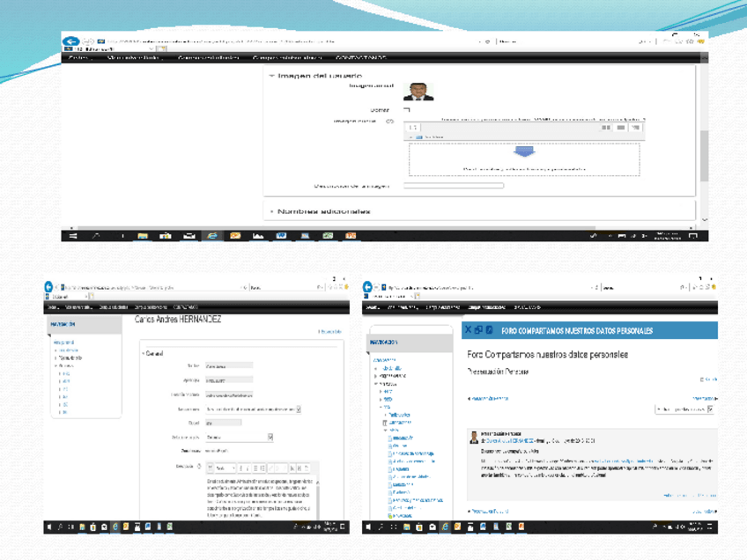Open Internet Explorer in the top window taskbar

[212, 236]
